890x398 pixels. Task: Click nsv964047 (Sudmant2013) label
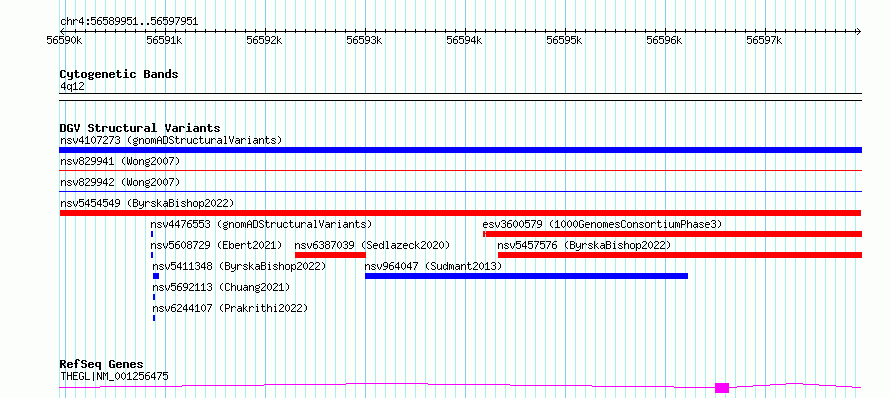(x=433, y=266)
